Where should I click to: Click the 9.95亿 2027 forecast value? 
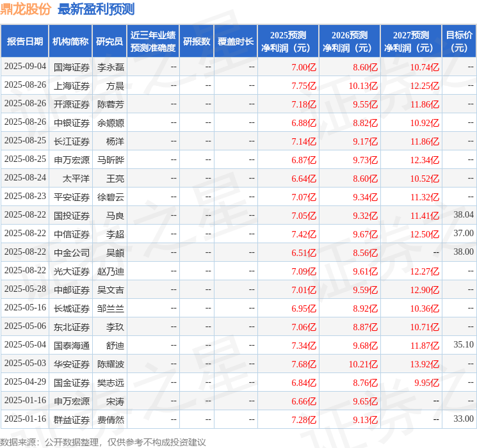pyautogui.click(x=427, y=383)
